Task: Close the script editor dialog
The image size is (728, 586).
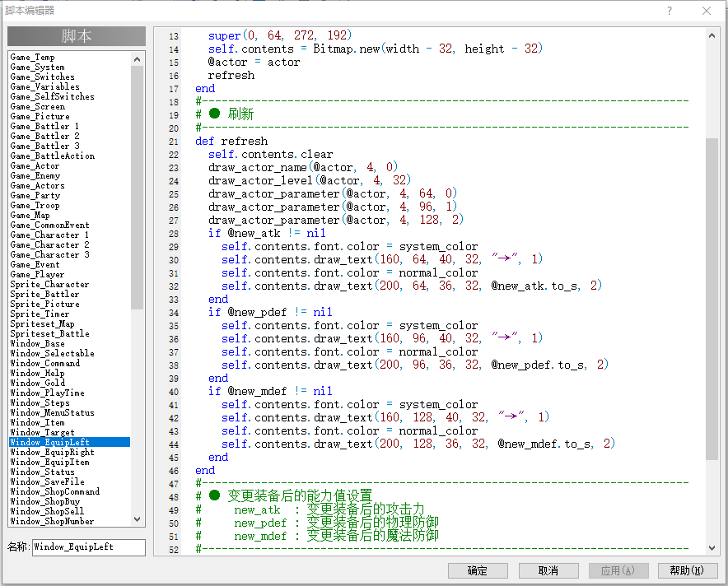Action: [x=707, y=11]
